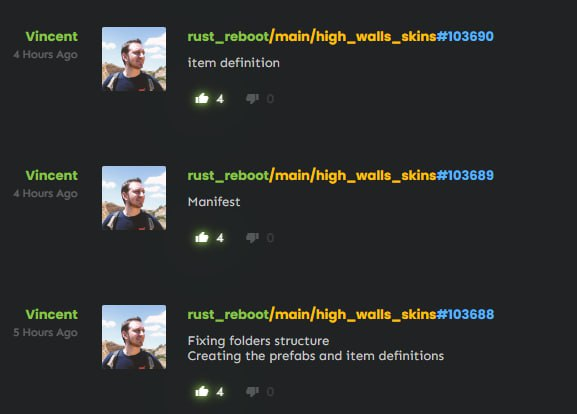Click the 5 Hours Ago timestamp
The width and height of the screenshot is (577, 414).
(x=45, y=333)
